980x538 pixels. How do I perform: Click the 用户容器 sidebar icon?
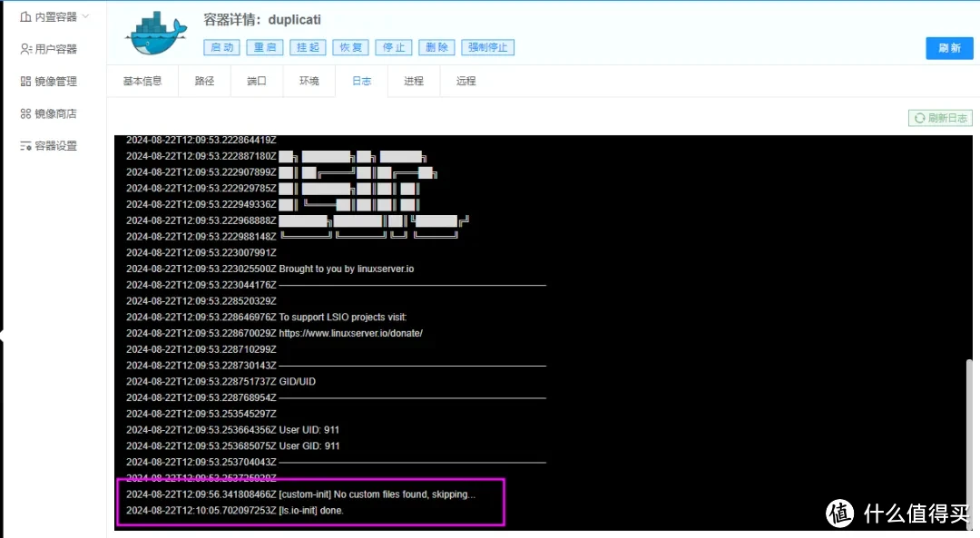tap(25, 49)
